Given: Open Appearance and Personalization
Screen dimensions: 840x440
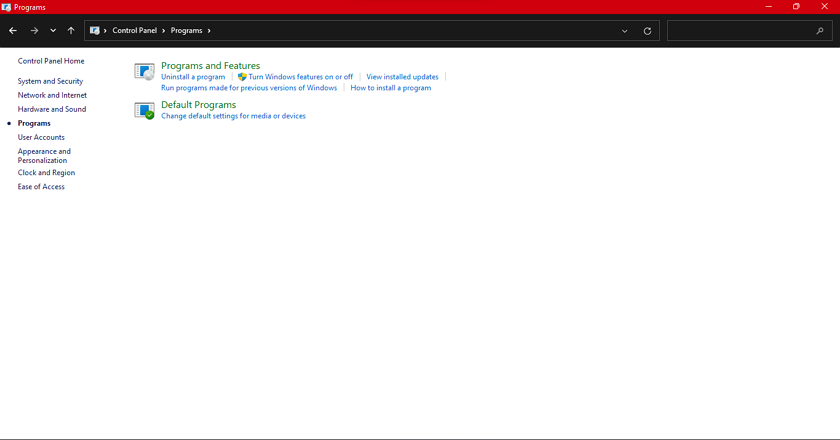Looking at the screenshot, I should 44,156.
